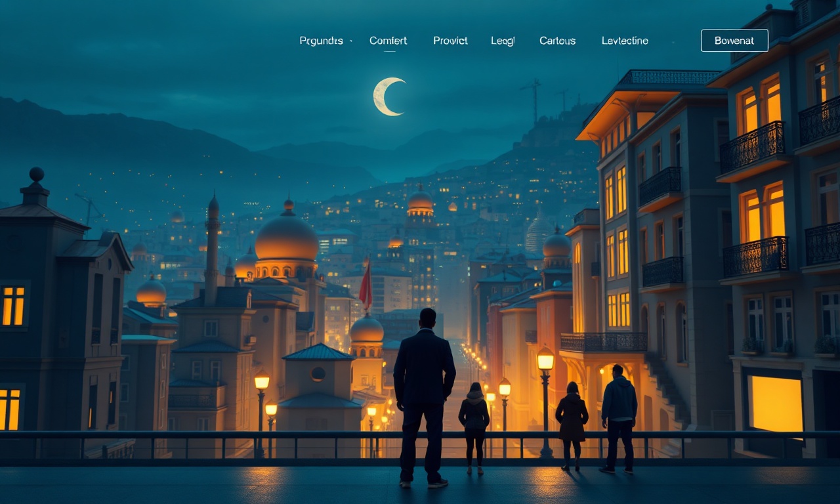The image size is (840, 504).
Task: Expand the small arrow beside Prgundıs
Action: coord(351,41)
